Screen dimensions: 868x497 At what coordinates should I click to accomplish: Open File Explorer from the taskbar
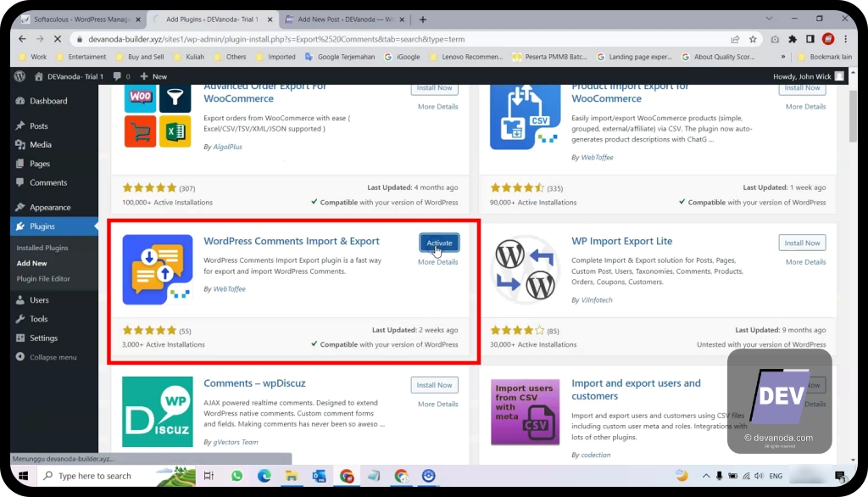click(x=292, y=476)
